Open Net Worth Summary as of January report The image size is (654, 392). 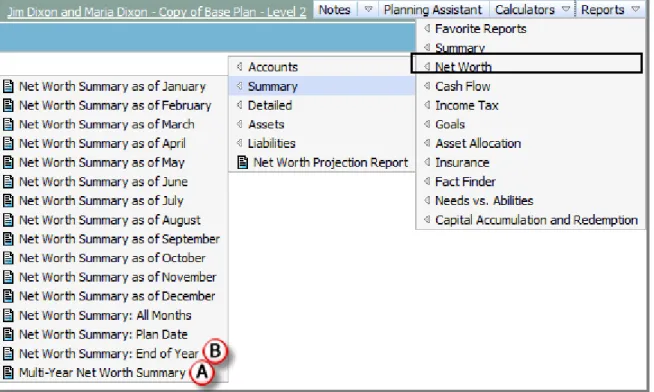tap(113, 86)
